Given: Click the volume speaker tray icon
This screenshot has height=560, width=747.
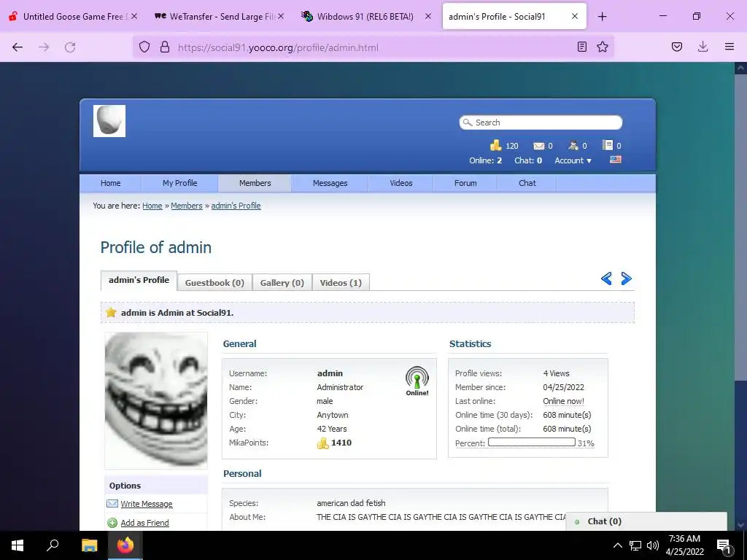Looking at the screenshot, I should [x=653, y=545].
